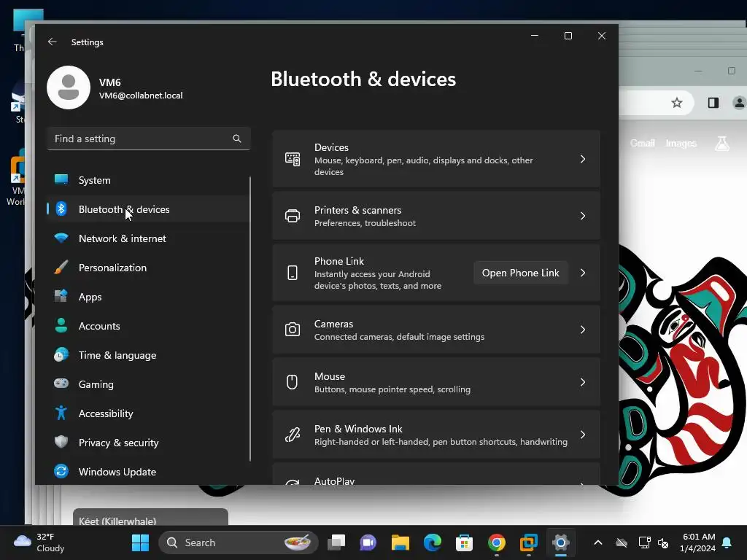
Task: Click the magnifier icon in Find a setting
Action: [x=237, y=139]
